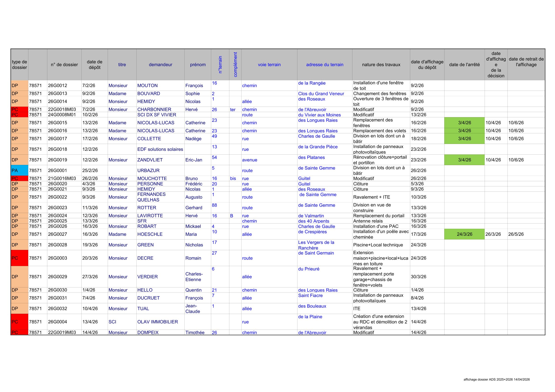Image resolution: width=555 pixels, height=392 pixels.
Task: Select the demandeur name MOUTON
Action: coord(148,85)
